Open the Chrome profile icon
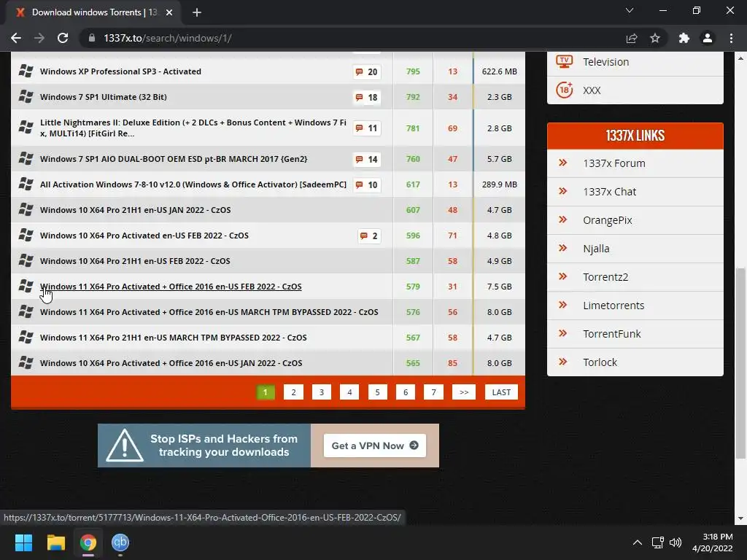Image resolution: width=747 pixels, height=560 pixels. point(708,38)
